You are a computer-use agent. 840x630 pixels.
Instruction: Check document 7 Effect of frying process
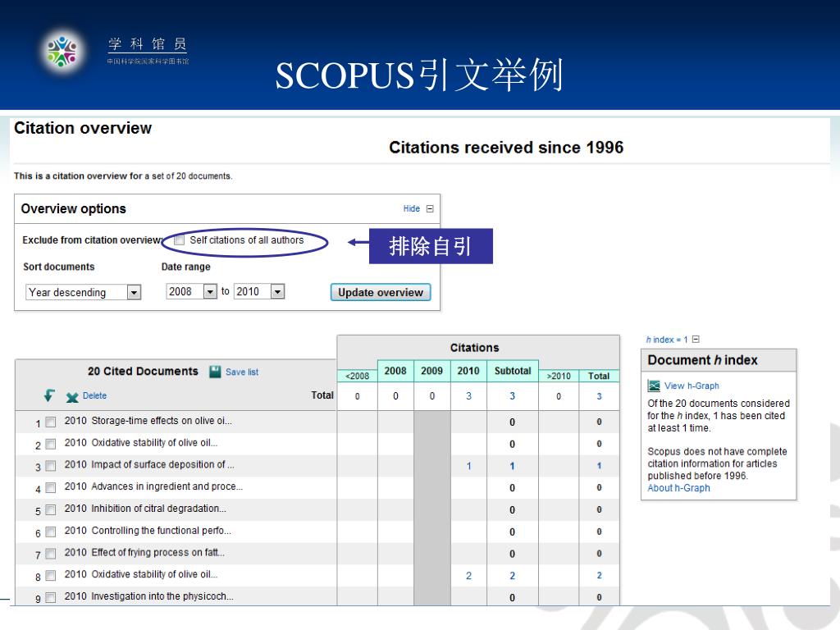pos(50,554)
